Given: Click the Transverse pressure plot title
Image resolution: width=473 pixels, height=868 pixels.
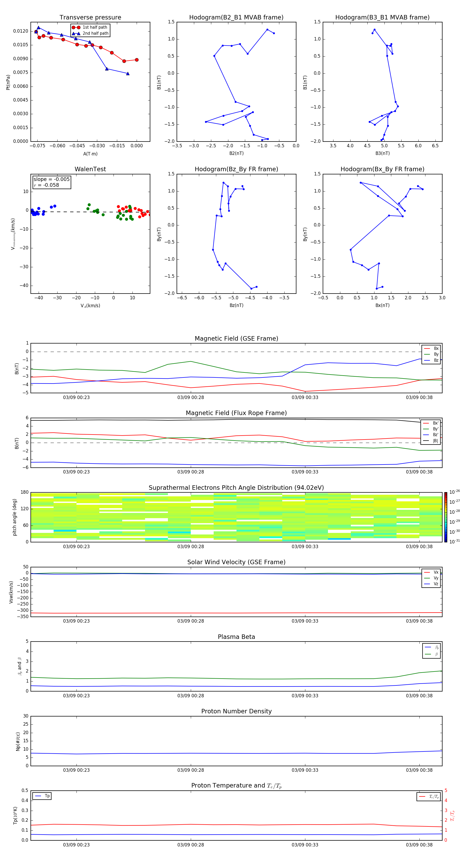Looking at the screenshot, I should (90, 18).
